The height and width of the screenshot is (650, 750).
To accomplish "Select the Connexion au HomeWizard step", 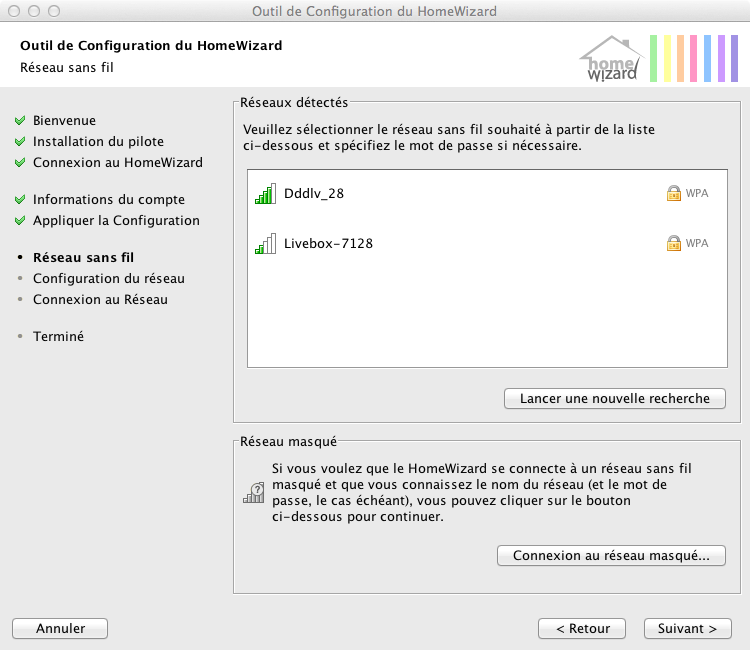I will point(118,163).
